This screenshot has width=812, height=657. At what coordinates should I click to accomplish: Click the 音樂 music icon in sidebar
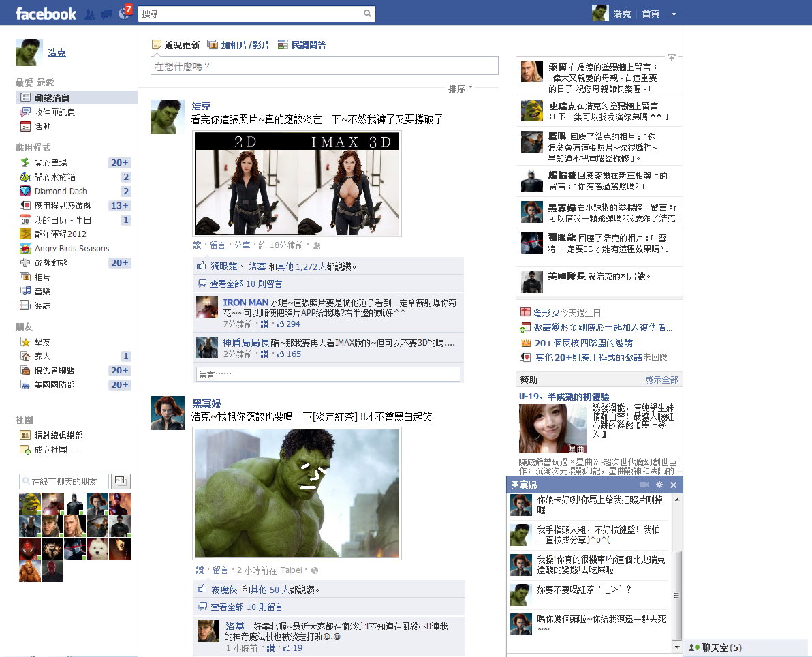[x=25, y=291]
